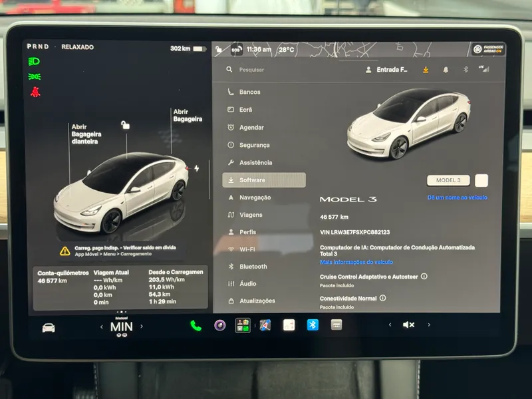The width and height of the screenshot is (532, 399).
Task: Tap the Conta-quilómetros 46 577 km value
Action: point(53,281)
